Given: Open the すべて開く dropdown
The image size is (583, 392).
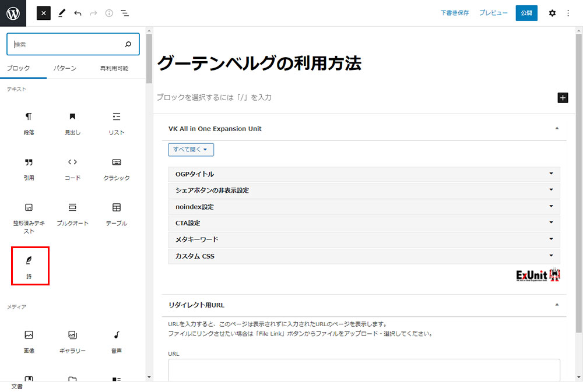Looking at the screenshot, I should (191, 150).
